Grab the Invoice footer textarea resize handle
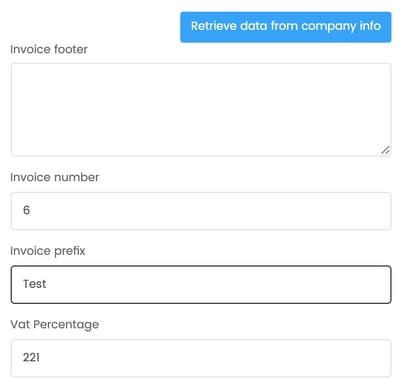400x387 pixels. (x=385, y=150)
